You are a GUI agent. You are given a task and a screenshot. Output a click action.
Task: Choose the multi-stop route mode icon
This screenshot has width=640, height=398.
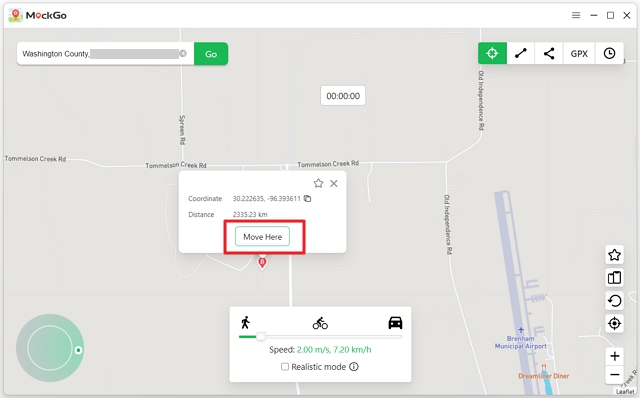click(549, 53)
